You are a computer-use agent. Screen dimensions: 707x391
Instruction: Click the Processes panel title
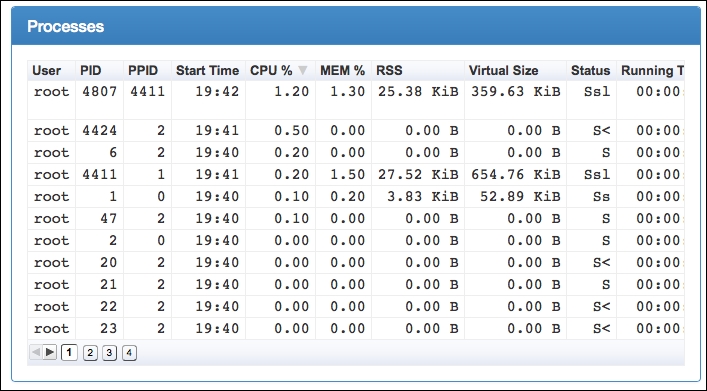(65, 26)
